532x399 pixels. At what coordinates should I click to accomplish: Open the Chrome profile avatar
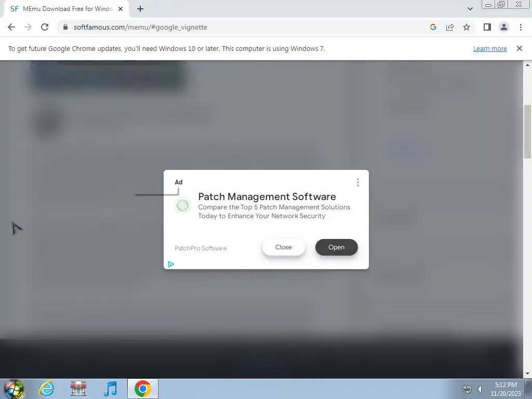pyautogui.click(x=504, y=27)
